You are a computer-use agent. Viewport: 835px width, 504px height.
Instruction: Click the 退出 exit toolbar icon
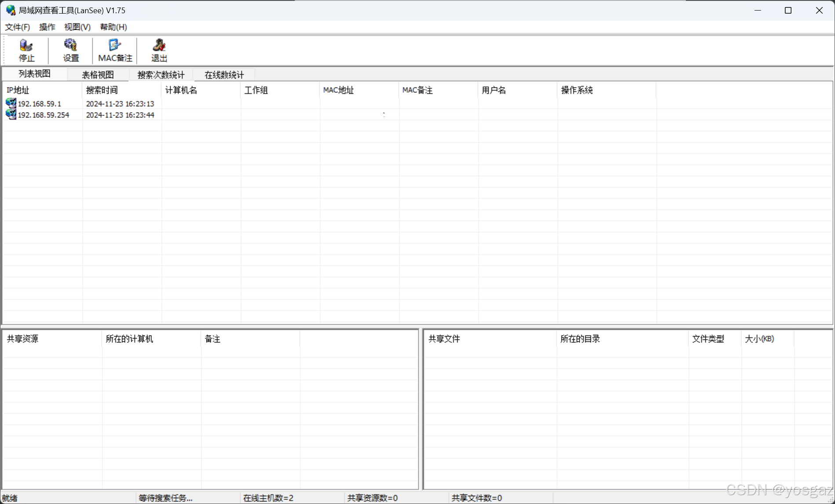coord(159,50)
